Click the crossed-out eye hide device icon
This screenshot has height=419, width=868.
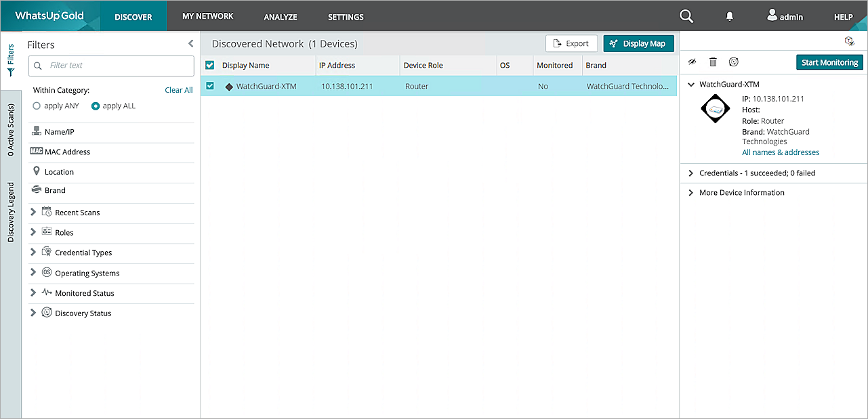point(692,62)
